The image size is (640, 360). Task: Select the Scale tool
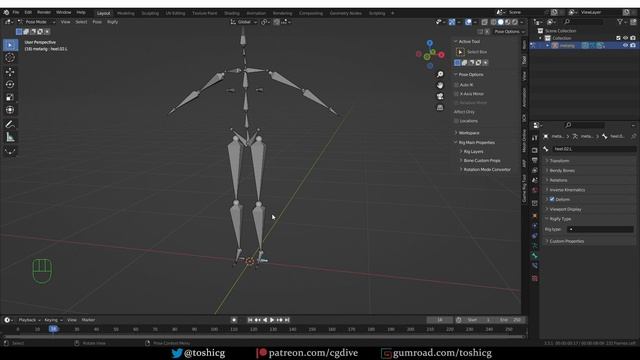tap(10, 97)
